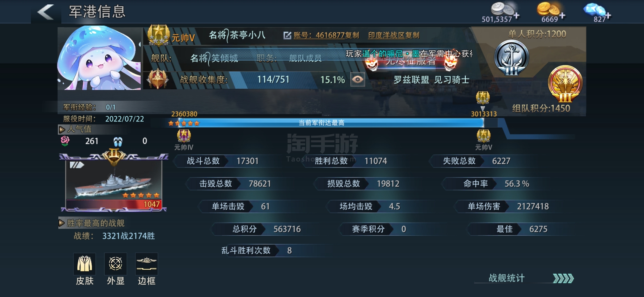Click the rank experience progress bar
Screen dimensions: 644x297
point(326,123)
